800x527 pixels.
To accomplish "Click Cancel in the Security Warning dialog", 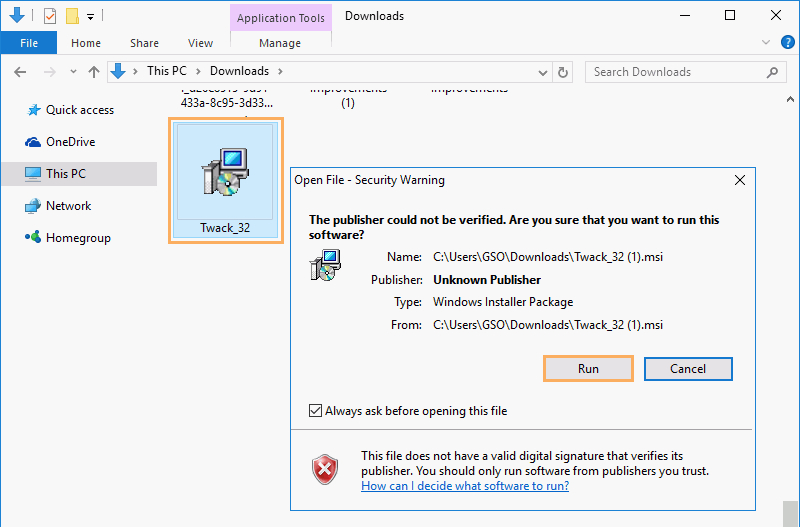I will [x=688, y=368].
